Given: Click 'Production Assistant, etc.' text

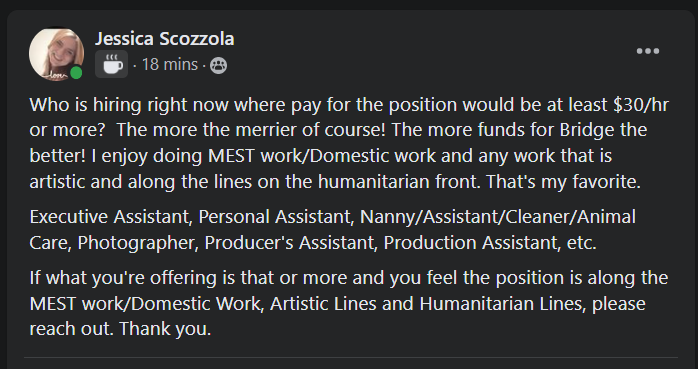Looking at the screenshot, I should coord(490,243).
